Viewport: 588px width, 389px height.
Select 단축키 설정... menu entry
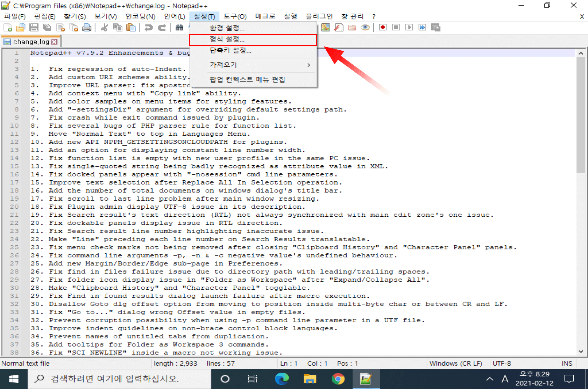click(x=253, y=50)
